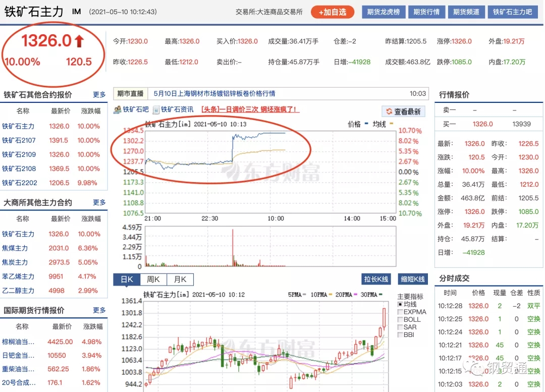Enable the EXPMA indicator checkbox
Viewport: 545px width, 392px height.
click(x=401, y=312)
